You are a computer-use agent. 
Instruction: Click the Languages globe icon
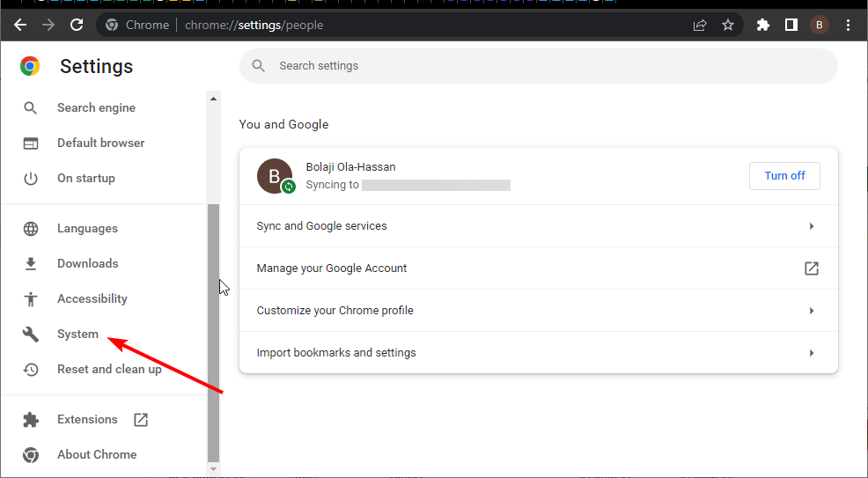tap(31, 229)
